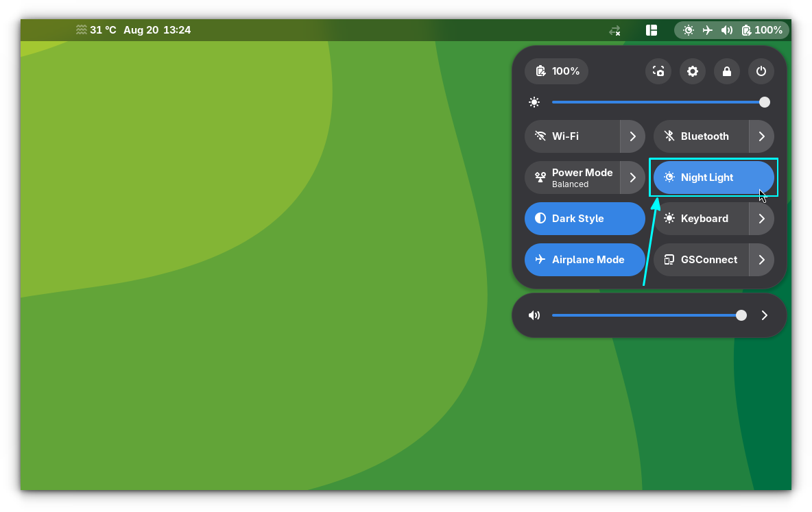Viewport: 812px width, 512px height.
Task: Adjust the volume slider
Action: pos(649,315)
